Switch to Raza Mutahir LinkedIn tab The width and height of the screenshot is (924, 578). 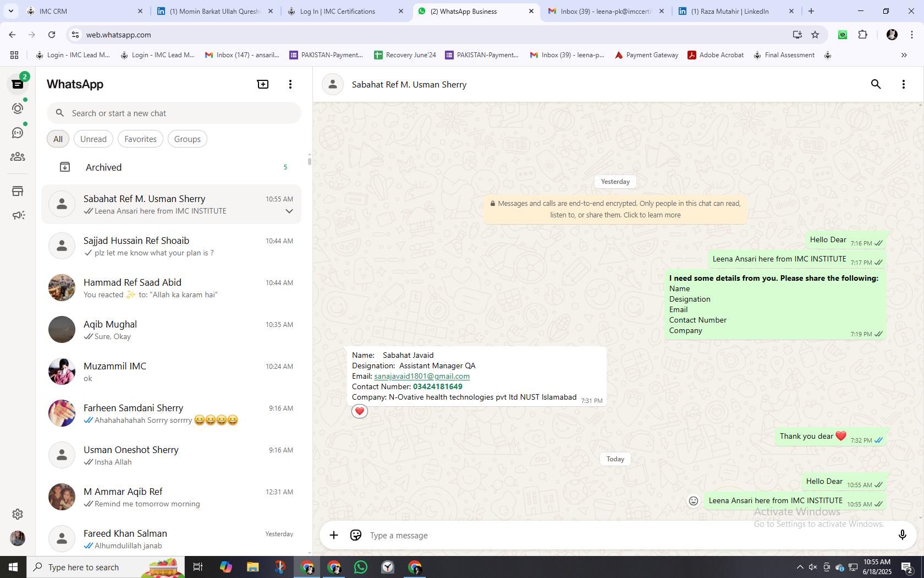pos(736,11)
